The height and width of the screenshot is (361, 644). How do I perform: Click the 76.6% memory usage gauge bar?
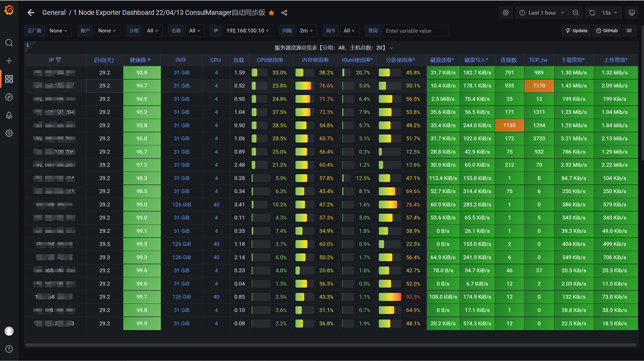[x=305, y=86]
